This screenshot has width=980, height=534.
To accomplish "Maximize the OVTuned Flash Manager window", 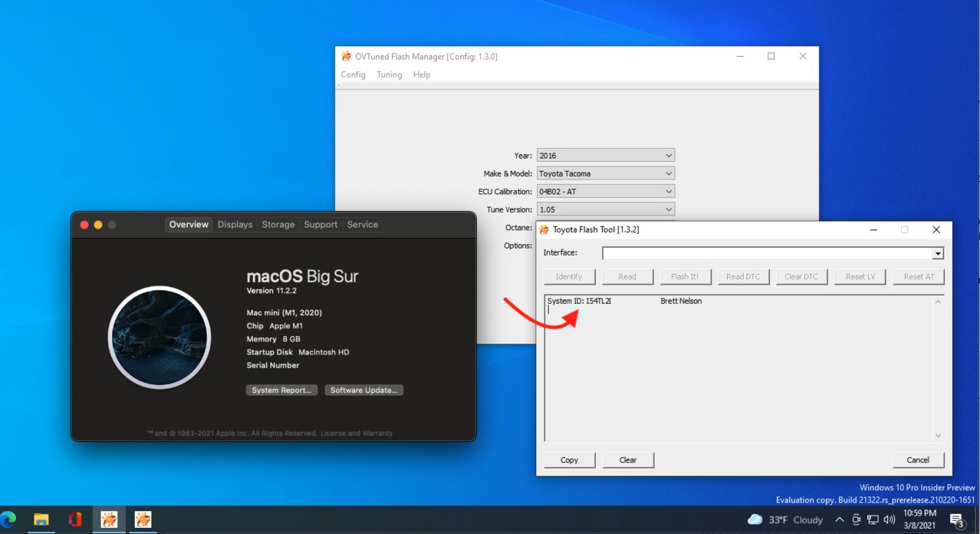I will click(771, 57).
